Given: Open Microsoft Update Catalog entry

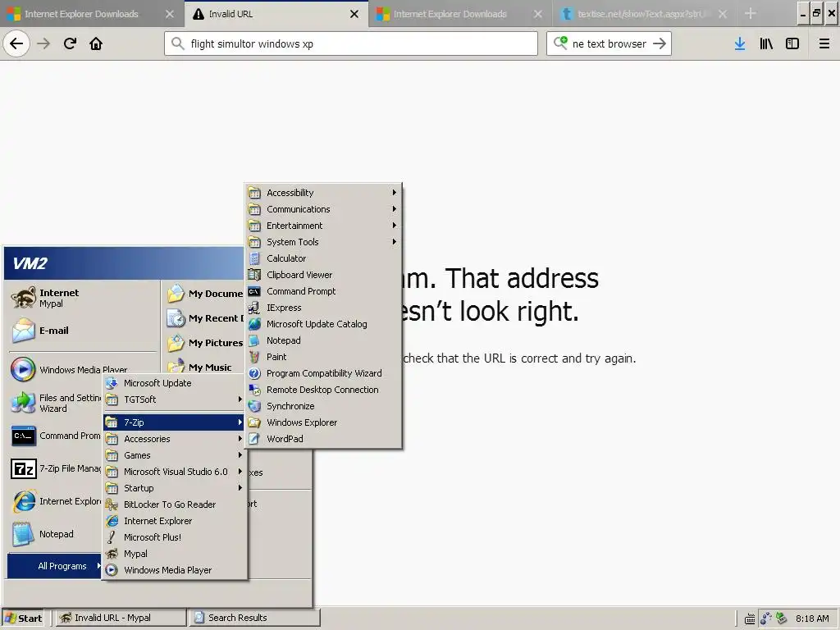Looking at the screenshot, I should click(323, 324).
